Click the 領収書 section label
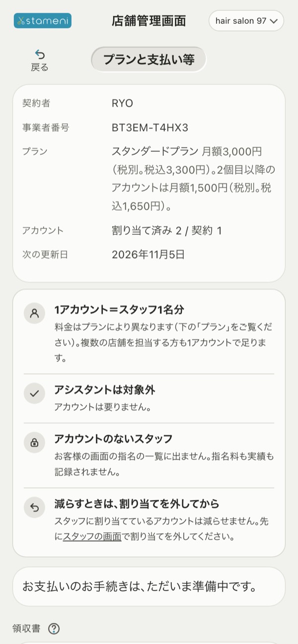The image size is (298, 644). 26,629
